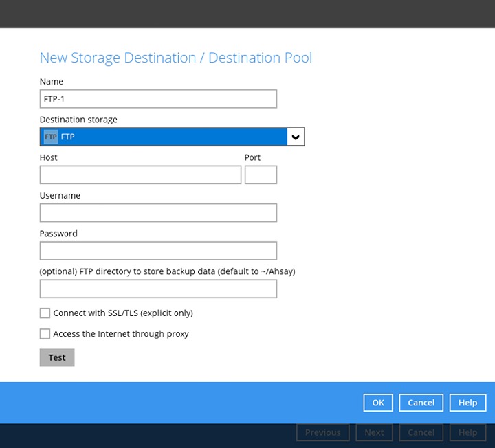Enable Connect with SSL/TLS checkbox
This screenshot has width=495, height=448.
pyautogui.click(x=45, y=313)
